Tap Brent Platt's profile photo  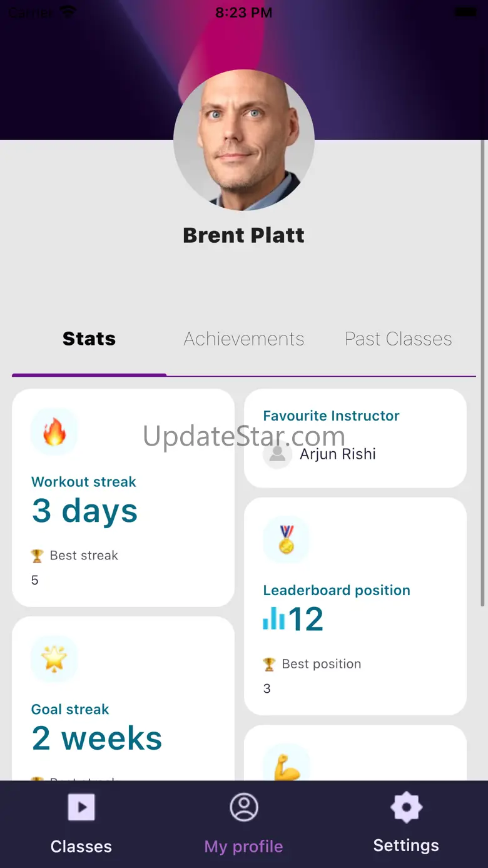pos(244,140)
